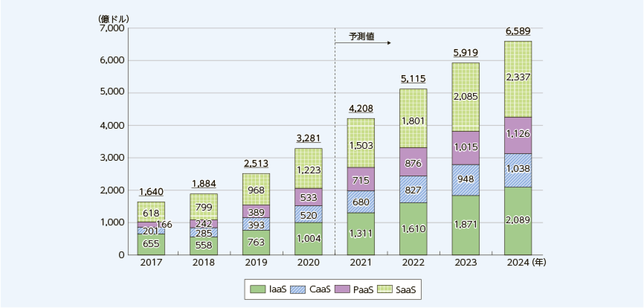Click the PaaS purple legend swatch
The width and height of the screenshot is (644, 308).
pos(342,289)
